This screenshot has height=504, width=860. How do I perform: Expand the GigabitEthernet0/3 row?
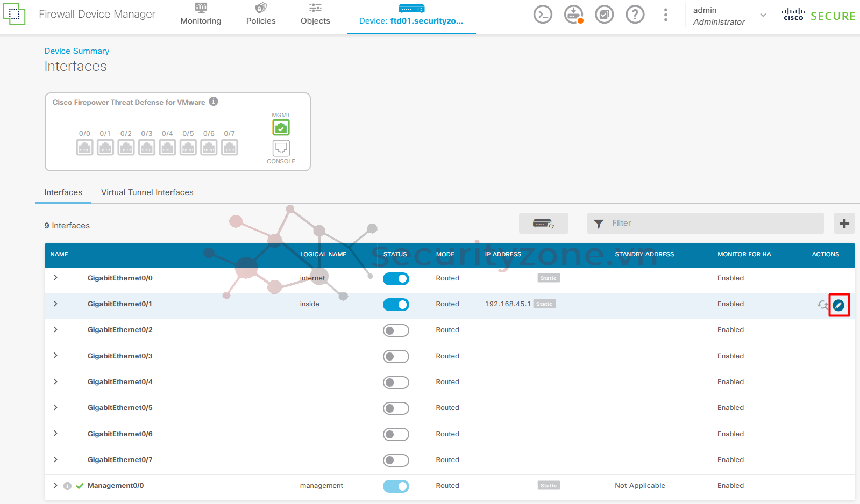tap(55, 356)
